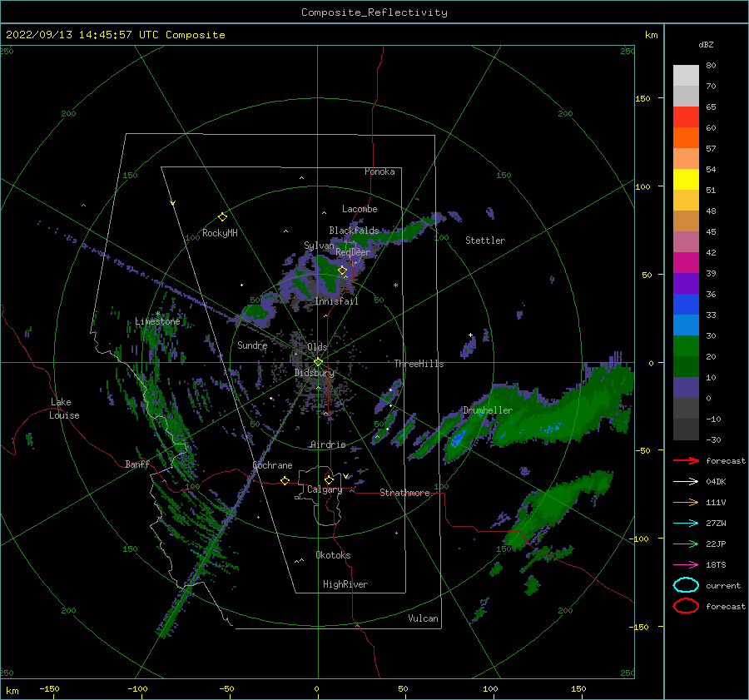Select the pink 42-45 dBZ swatch

tap(686, 241)
